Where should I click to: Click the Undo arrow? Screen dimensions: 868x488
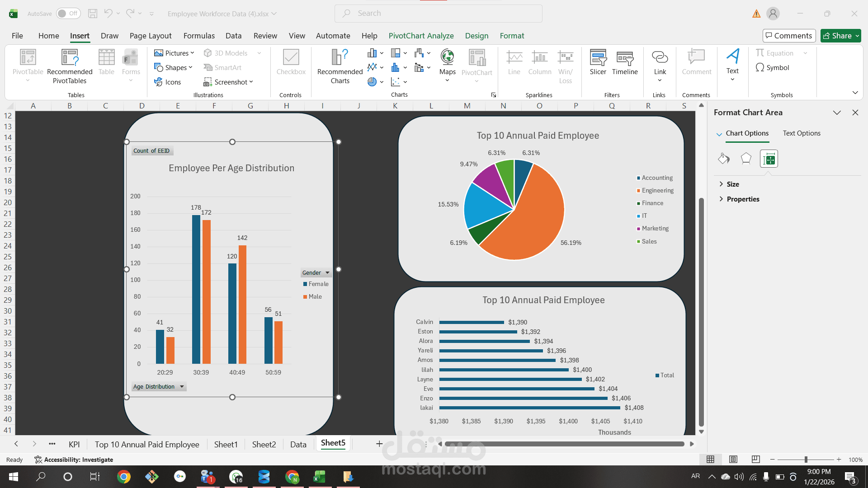(x=108, y=14)
